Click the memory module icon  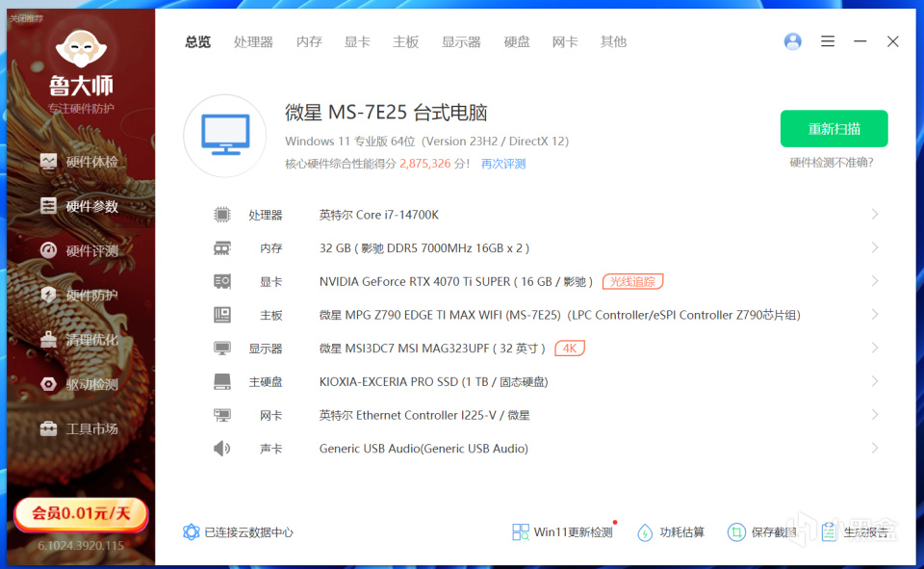coord(222,248)
